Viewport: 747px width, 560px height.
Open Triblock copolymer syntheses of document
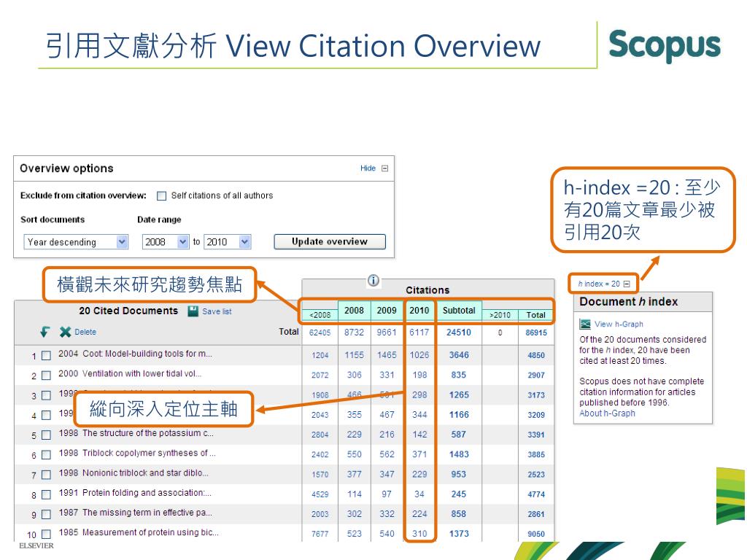pos(149,454)
